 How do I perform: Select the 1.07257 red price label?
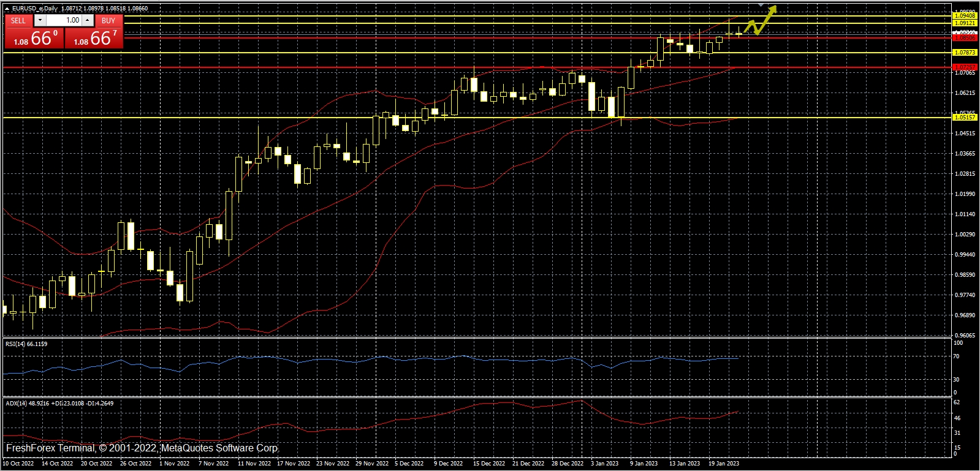[965, 67]
